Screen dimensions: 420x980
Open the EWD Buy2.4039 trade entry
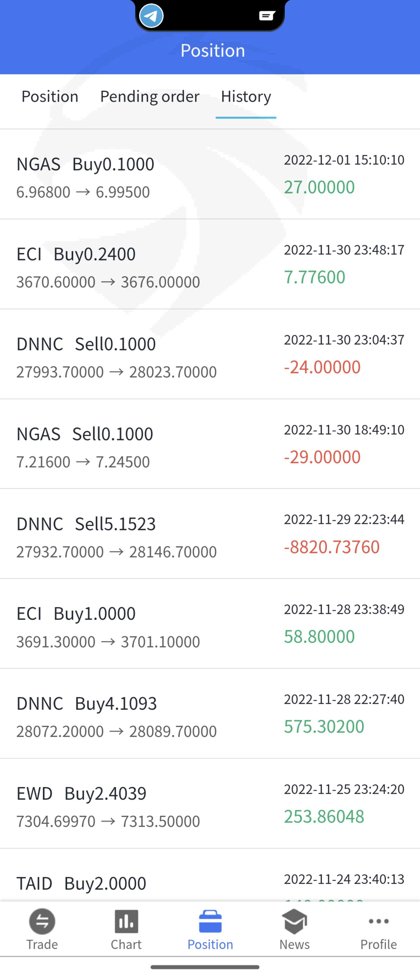coord(210,803)
